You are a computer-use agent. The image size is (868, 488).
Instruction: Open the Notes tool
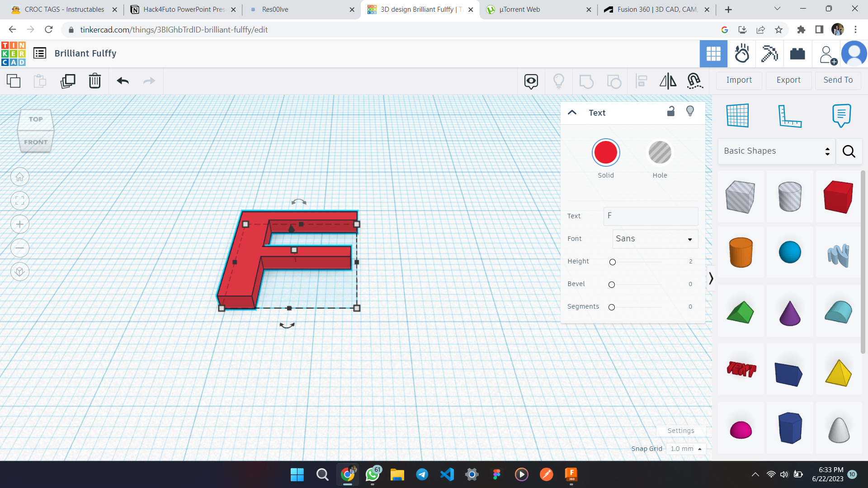click(x=841, y=116)
